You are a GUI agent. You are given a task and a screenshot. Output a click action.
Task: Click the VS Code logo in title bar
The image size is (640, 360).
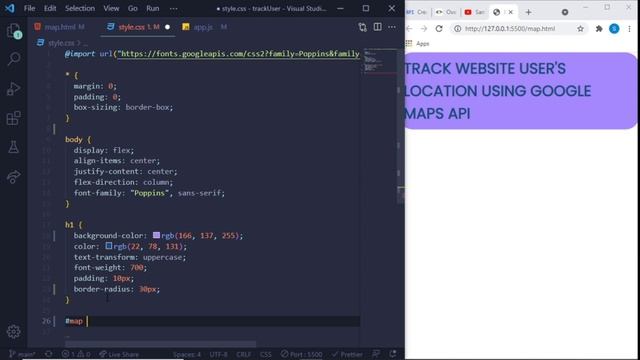click(x=10, y=8)
